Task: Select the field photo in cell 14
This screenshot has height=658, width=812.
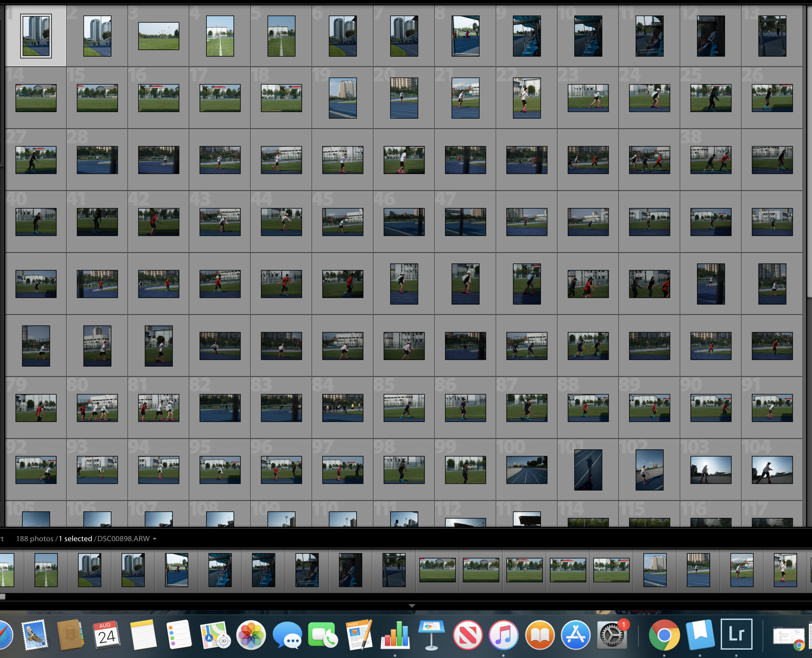Action: tap(36, 98)
